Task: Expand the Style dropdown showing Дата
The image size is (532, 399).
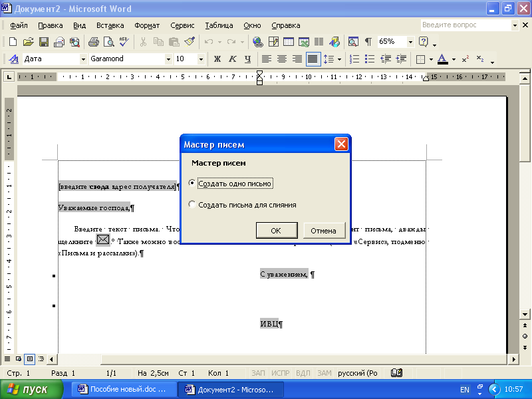Action: click(x=83, y=59)
